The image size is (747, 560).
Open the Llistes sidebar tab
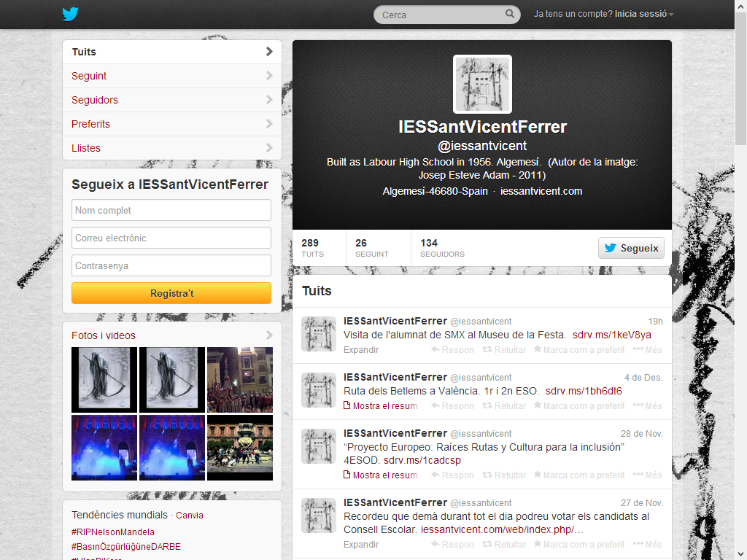172,148
